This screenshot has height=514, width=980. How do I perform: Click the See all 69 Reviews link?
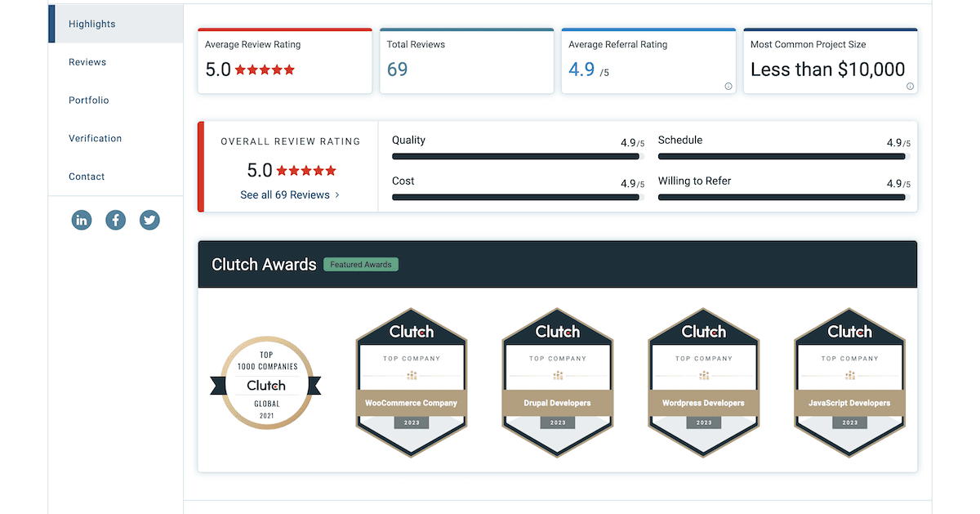[x=290, y=194]
